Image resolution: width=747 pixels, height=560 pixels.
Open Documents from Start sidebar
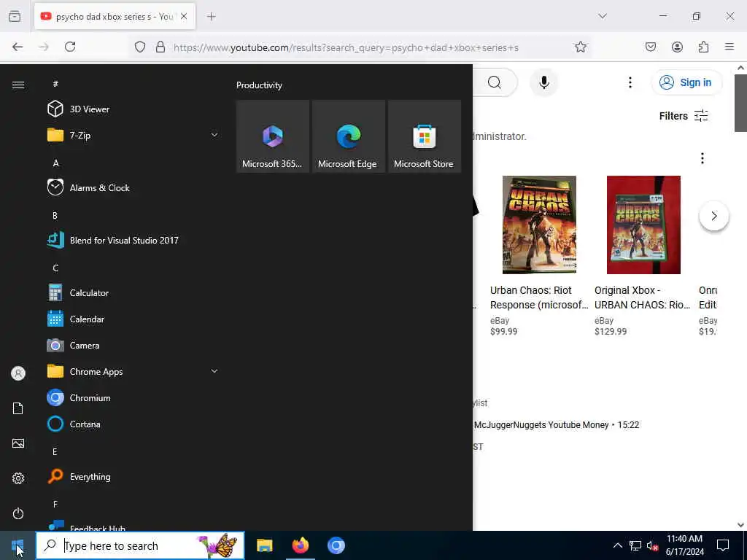[18, 408]
